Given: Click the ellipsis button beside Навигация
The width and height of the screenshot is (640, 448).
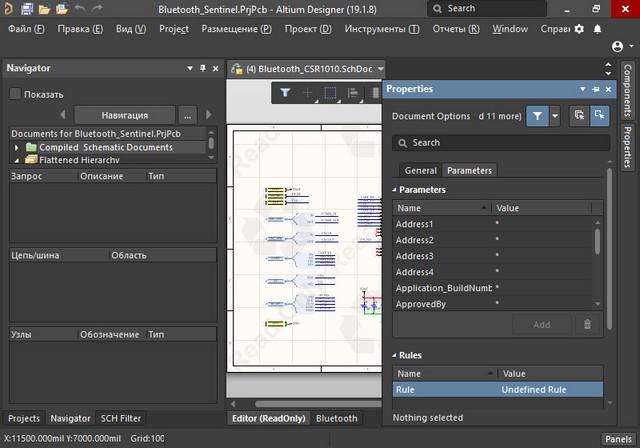Looking at the screenshot, I should (187, 115).
